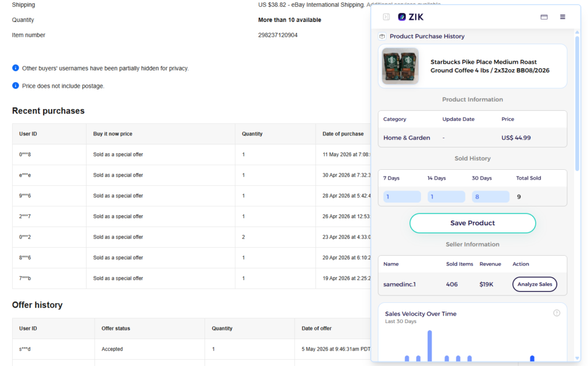Click the Total Sold value 9
The image size is (588, 366).
(519, 197)
